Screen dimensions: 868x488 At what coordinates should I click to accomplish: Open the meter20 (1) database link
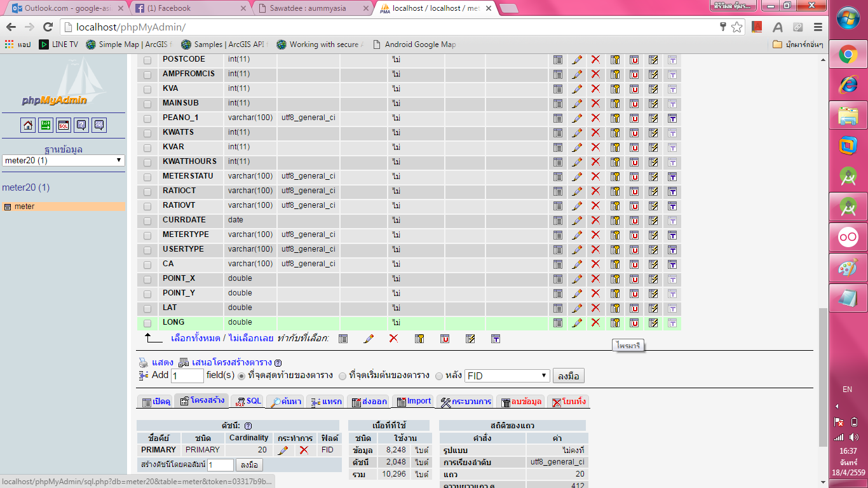(x=26, y=187)
